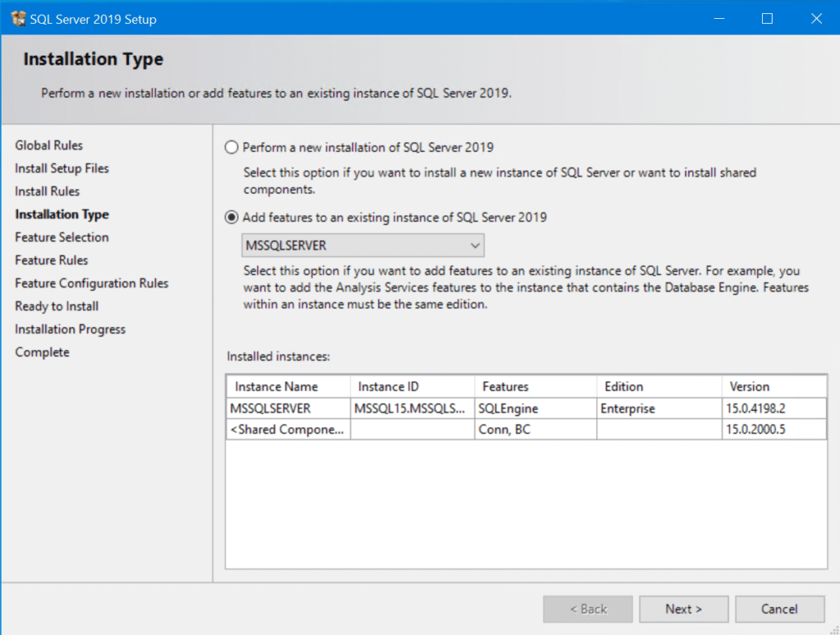Click the window resize grip in corner
Image resolution: width=840 pixels, height=635 pixels.
pos(834,629)
